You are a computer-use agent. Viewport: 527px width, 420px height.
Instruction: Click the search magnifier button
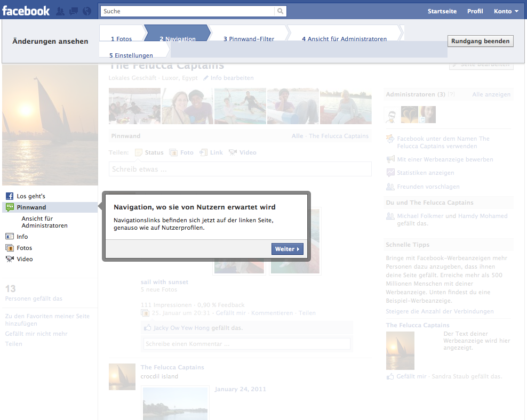[281, 11]
